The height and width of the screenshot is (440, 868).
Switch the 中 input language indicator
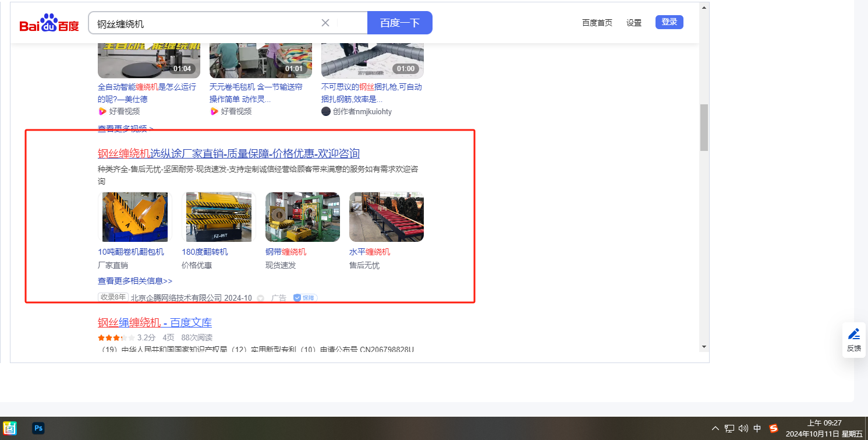757,428
